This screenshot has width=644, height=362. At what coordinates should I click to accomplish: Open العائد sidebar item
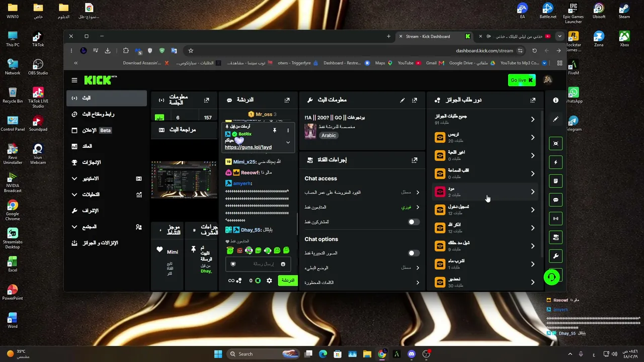[107, 146]
